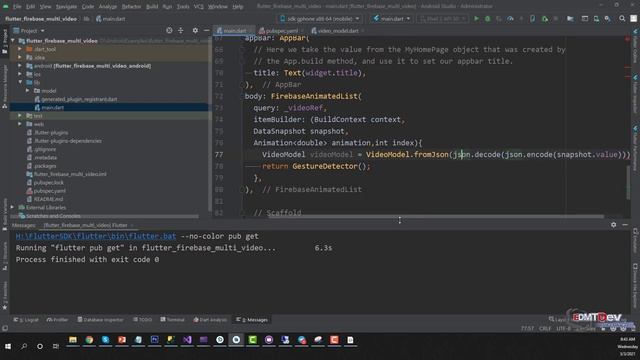
Task: Open the TODO tool window tab
Action: tap(142, 320)
